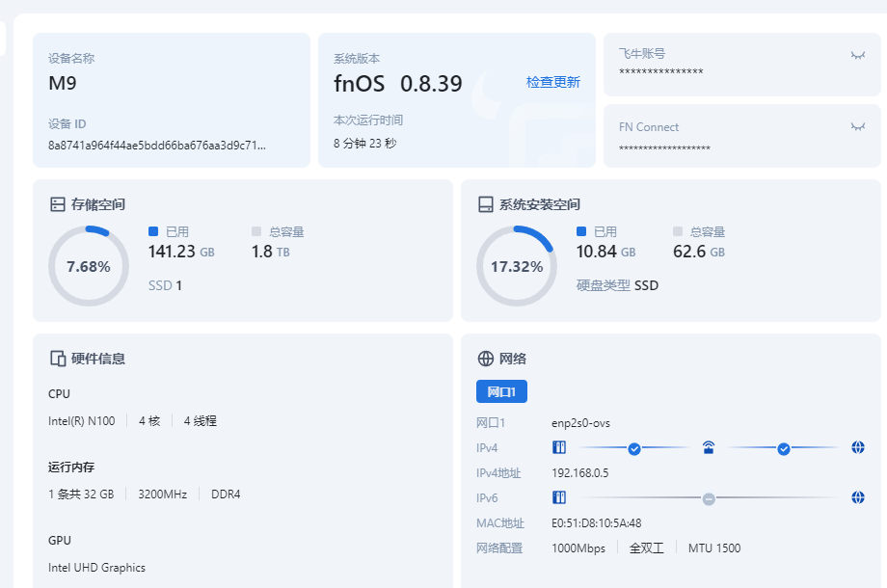Click the first IPv4 connection checkmark
The width and height of the screenshot is (887, 588).
(x=634, y=449)
